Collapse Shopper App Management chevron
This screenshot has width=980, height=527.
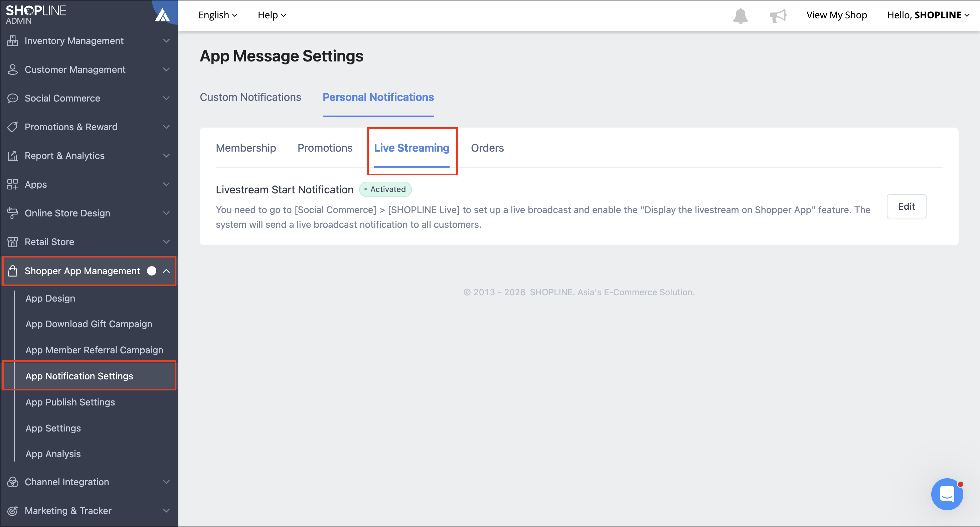[x=166, y=271]
